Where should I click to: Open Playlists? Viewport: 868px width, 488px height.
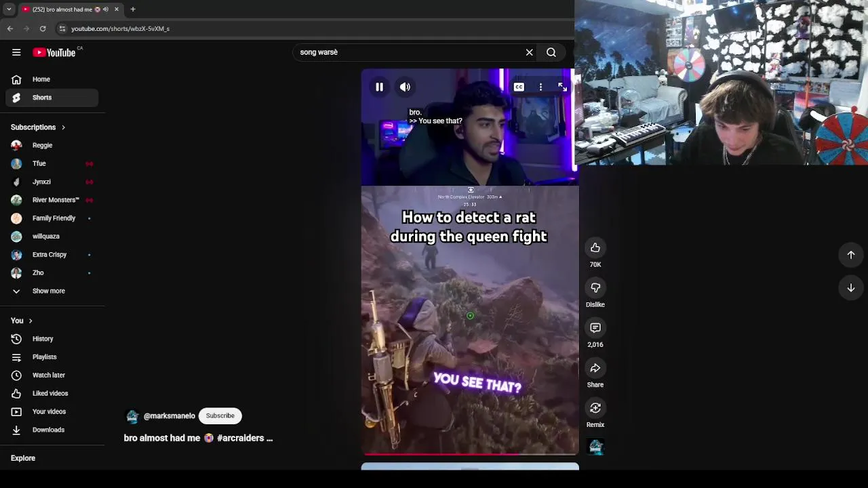(52, 357)
